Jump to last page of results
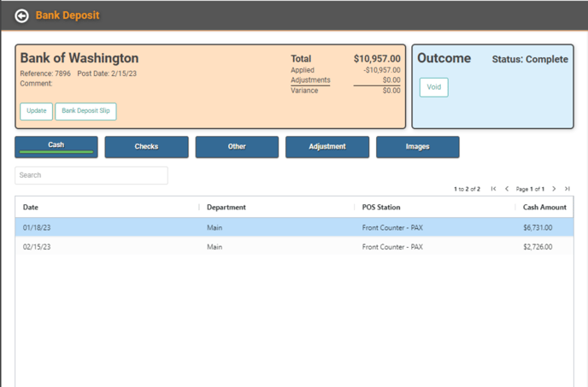Image resolution: width=588 pixels, height=387 pixels. [x=567, y=189]
